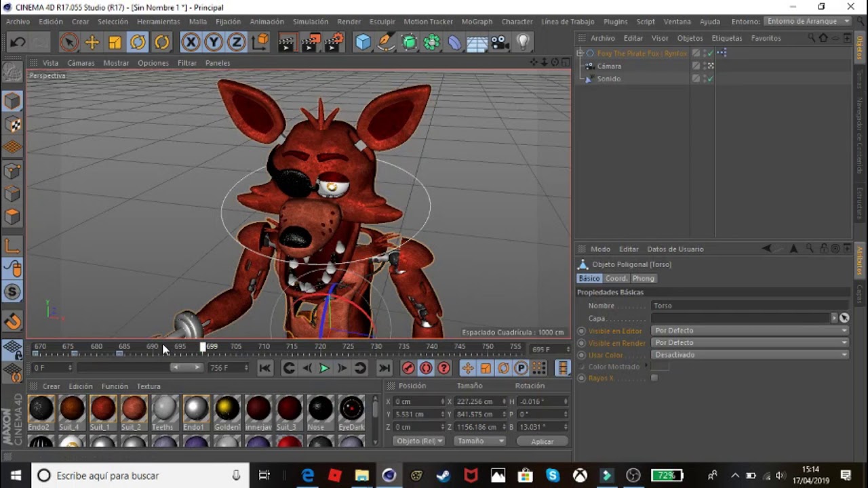
Task: Select the Nose material sphere
Action: (x=320, y=409)
